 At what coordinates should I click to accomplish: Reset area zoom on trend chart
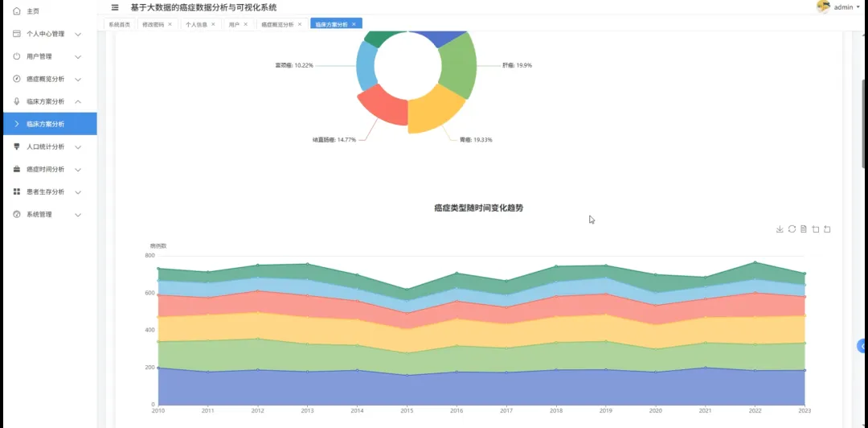827,229
